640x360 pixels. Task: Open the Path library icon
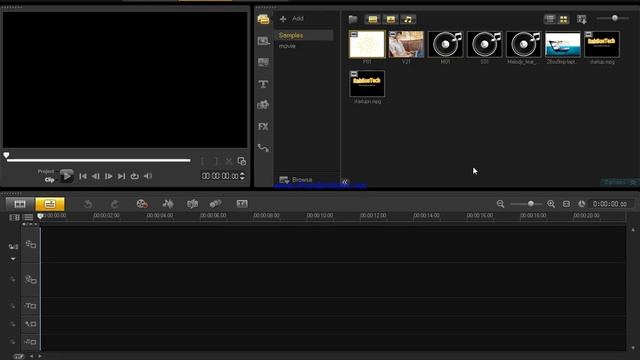point(263,148)
